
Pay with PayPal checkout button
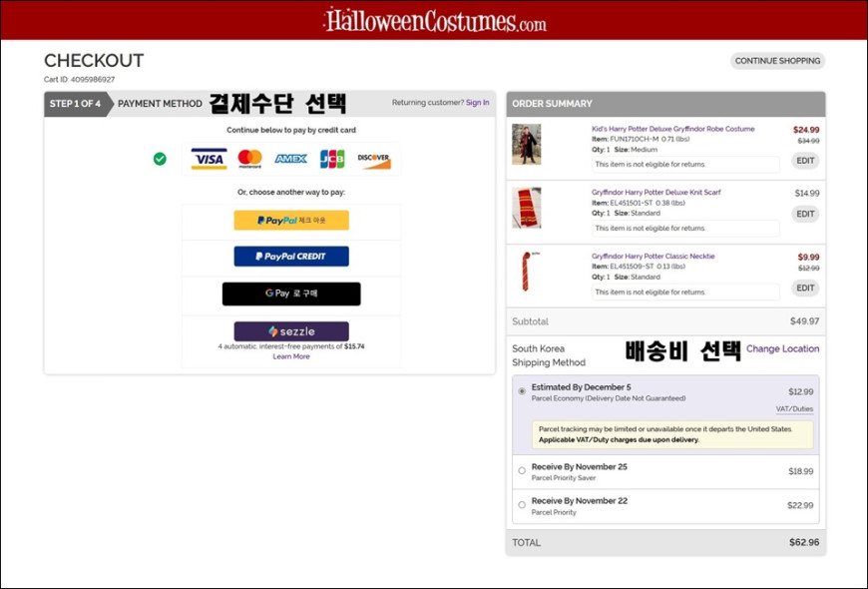coord(291,220)
